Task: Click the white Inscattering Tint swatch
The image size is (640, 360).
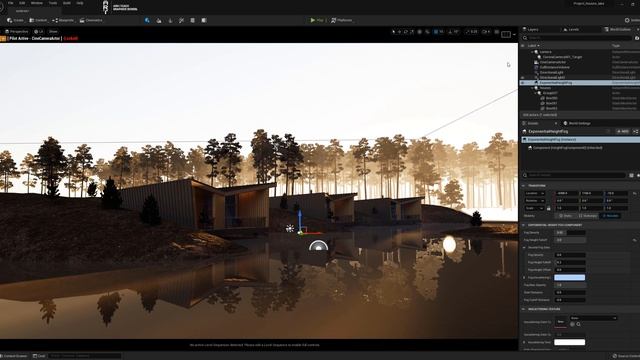Action: [569, 342]
